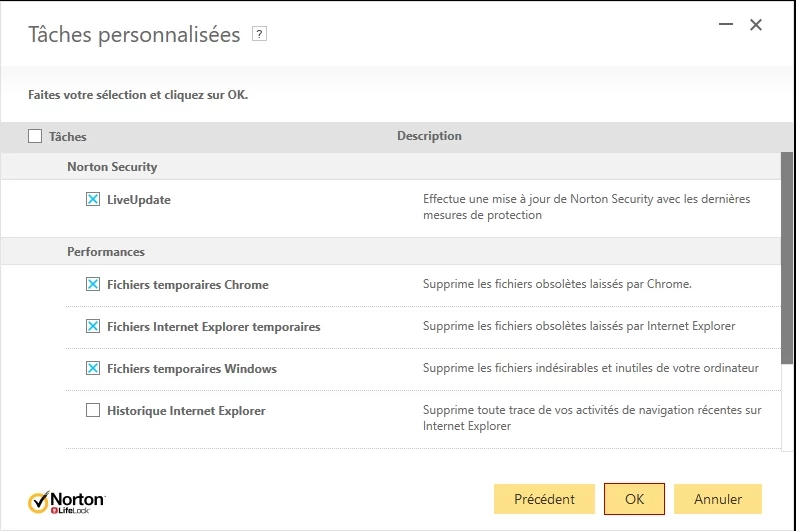
Task: Click the vertical scrollbar thumb
Action: [x=786, y=258]
